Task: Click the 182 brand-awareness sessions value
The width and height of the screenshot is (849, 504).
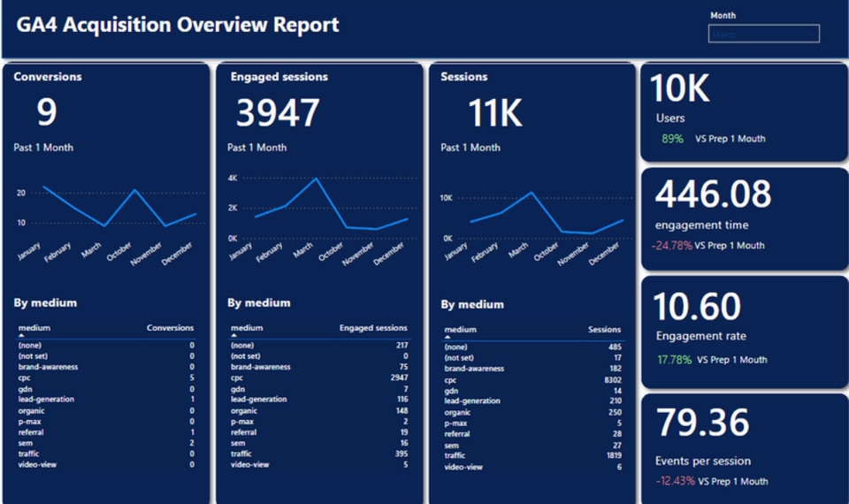Action: (616, 368)
